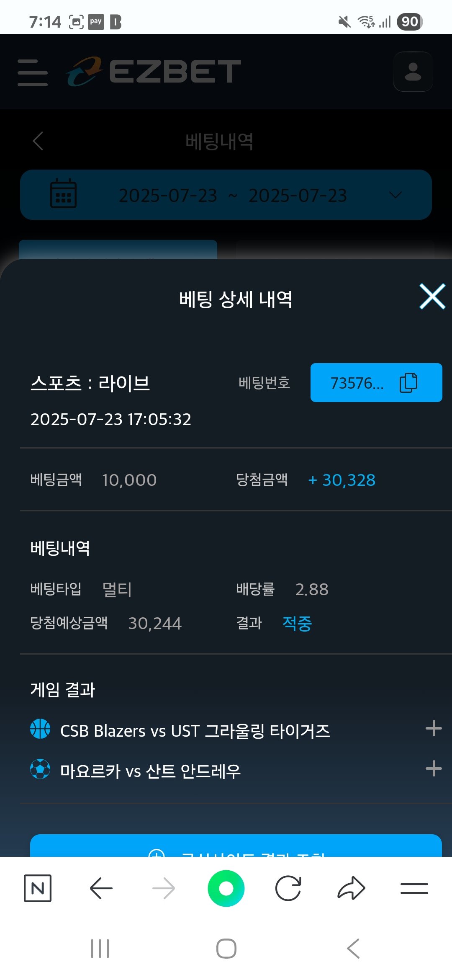Expand CSB Blazers vs UST match details
The image size is (452, 980).
click(x=434, y=729)
